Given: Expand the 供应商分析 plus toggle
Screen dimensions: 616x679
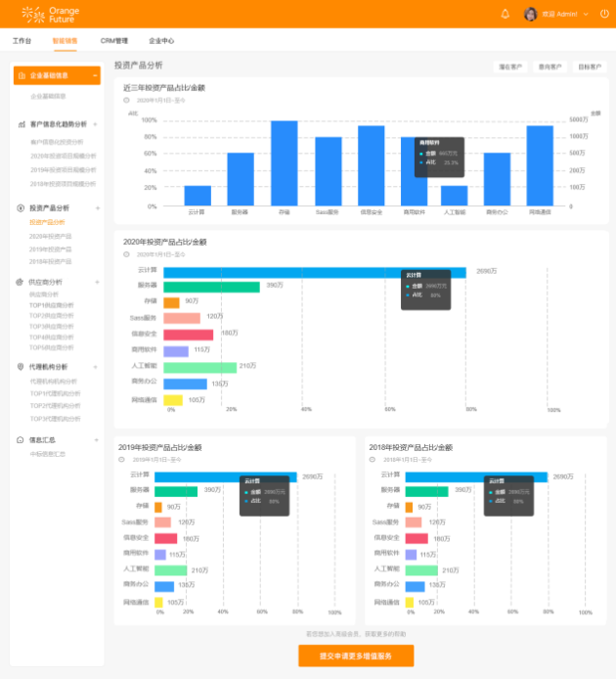Looking at the screenshot, I should (x=96, y=282).
